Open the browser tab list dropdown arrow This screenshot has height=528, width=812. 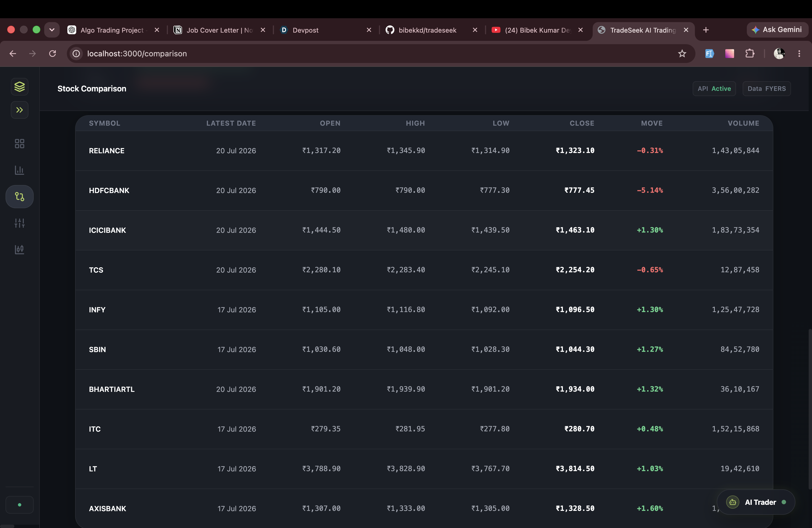coord(52,30)
